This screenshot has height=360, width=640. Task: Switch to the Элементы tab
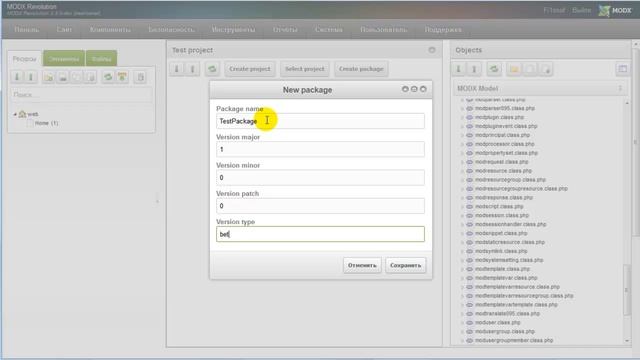click(x=64, y=59)
